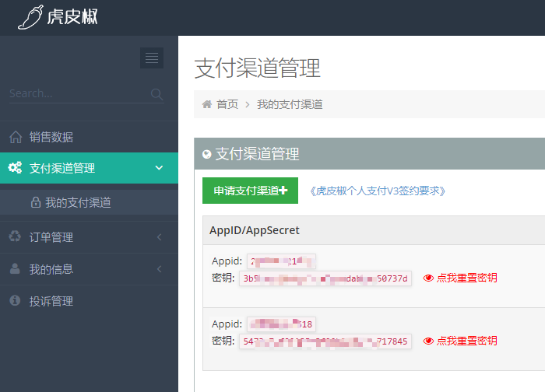
Task: Expand the 我的信息 menu arrow
Action: [159, 269]
